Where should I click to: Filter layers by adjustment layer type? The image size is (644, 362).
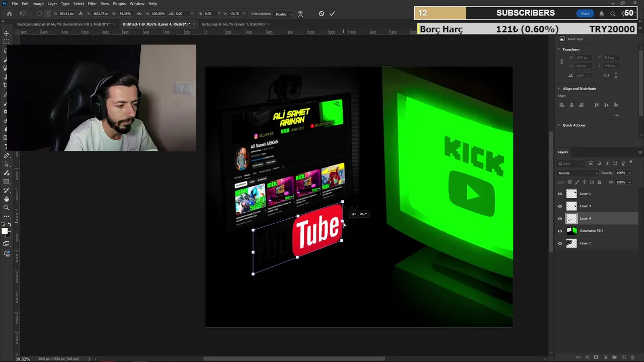tap(599, 163)
